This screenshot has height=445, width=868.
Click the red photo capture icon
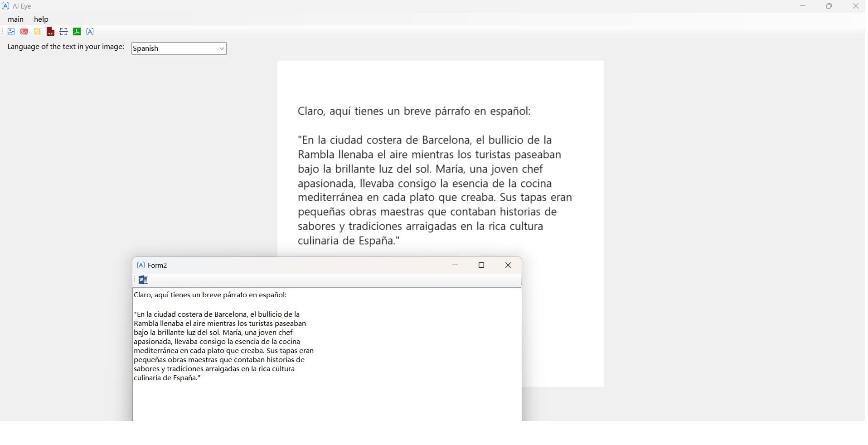[24, 32]
